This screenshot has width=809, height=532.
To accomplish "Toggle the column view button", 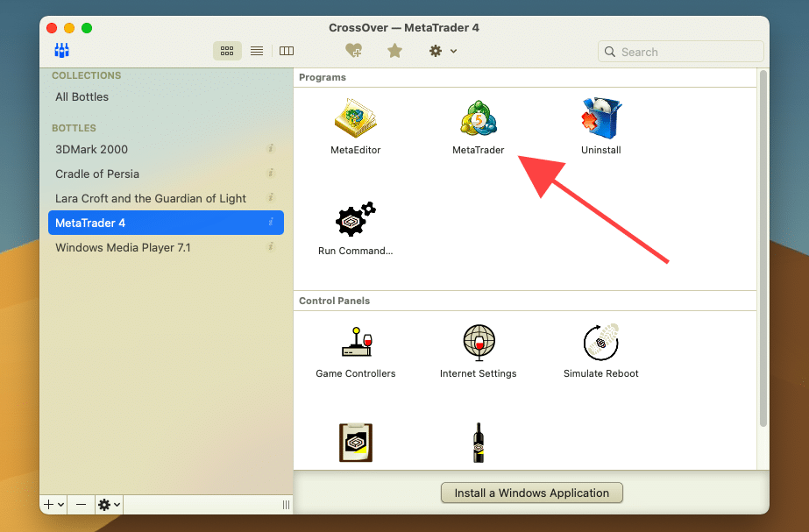I will 287,51.
